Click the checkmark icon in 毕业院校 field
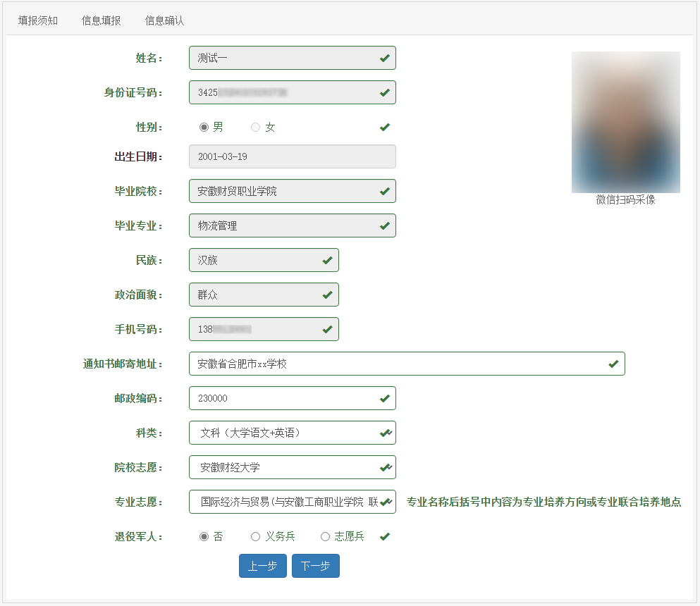700x606 pixels. coord(384,191)
